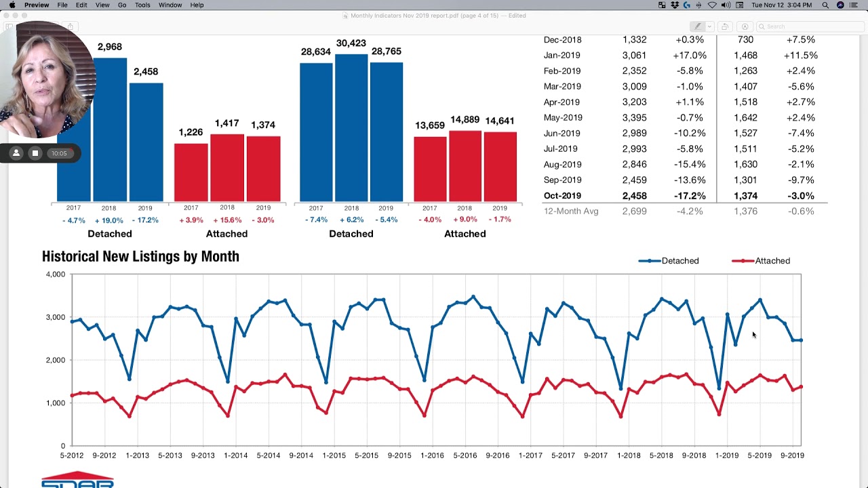The height and width of the screenshot is (488, 868).
Task: Click the 12-Month Avg row label
Action: (571, 211)
